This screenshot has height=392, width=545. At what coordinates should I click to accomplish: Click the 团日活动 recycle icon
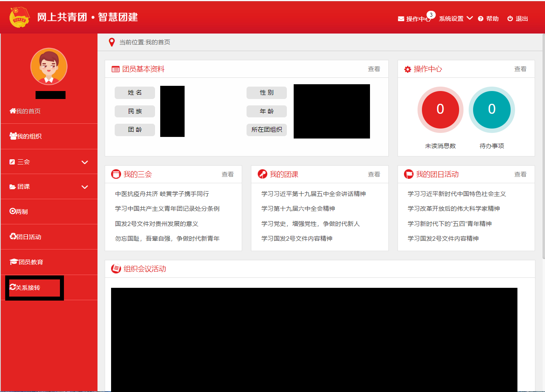(x=13, y=237)
